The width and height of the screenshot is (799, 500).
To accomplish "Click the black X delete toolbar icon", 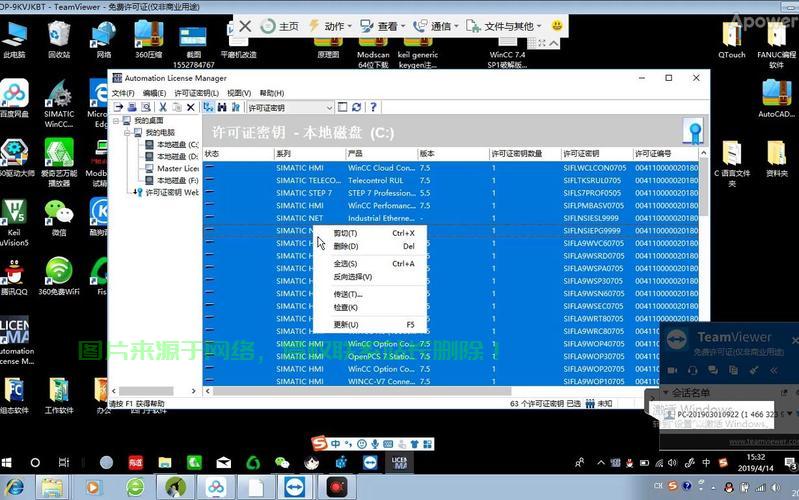I will click(x=191, y=107).
